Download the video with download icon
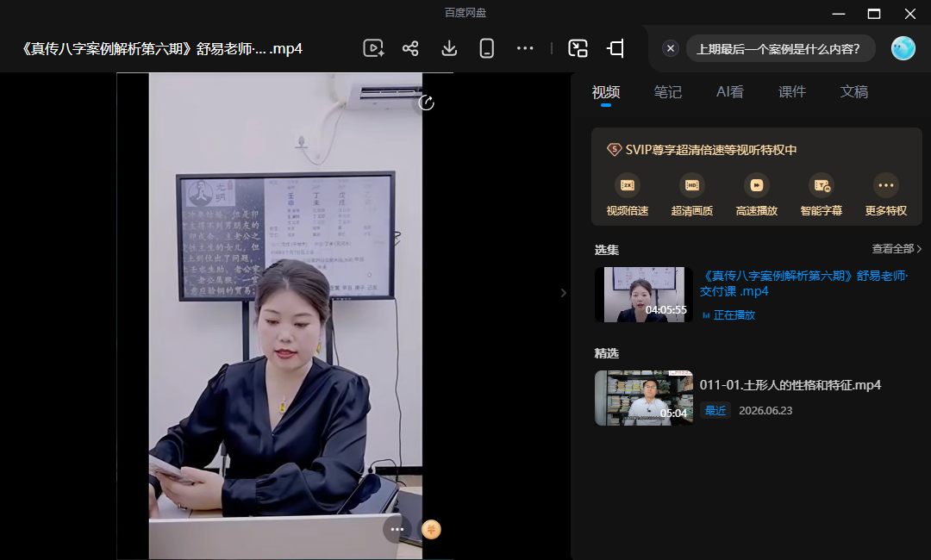This screenshot has width=931, height=560. pos(449,48)
